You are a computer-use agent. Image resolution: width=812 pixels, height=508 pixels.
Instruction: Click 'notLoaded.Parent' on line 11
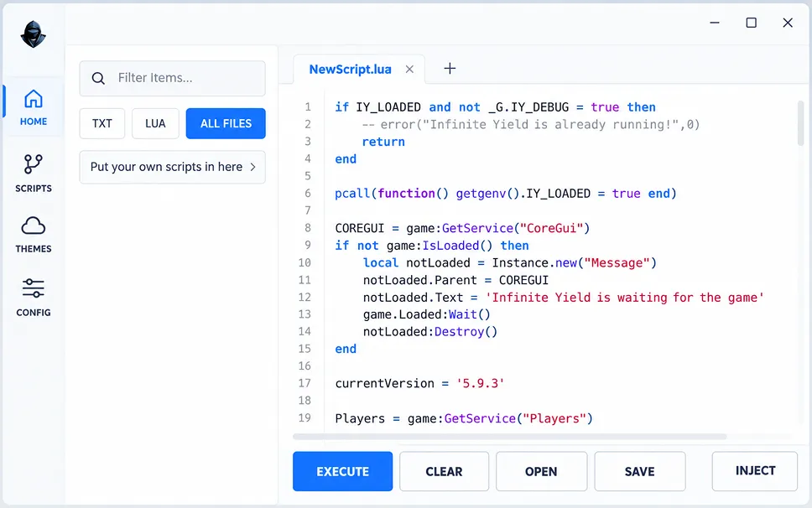tap(419, 280)
